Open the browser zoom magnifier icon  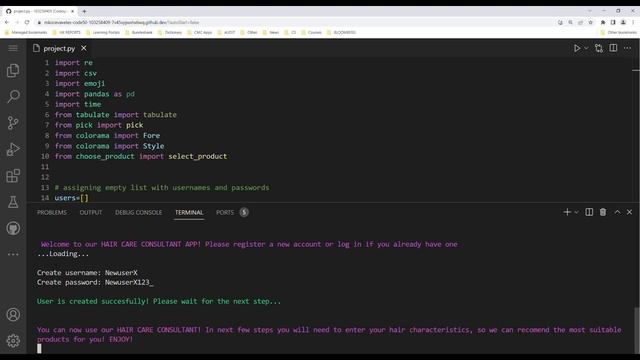coord(571,22)
